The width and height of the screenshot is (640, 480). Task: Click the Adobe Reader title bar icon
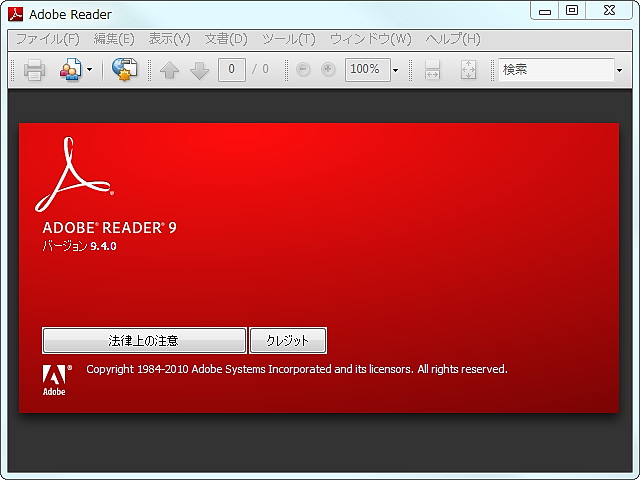tap(16, 14)
